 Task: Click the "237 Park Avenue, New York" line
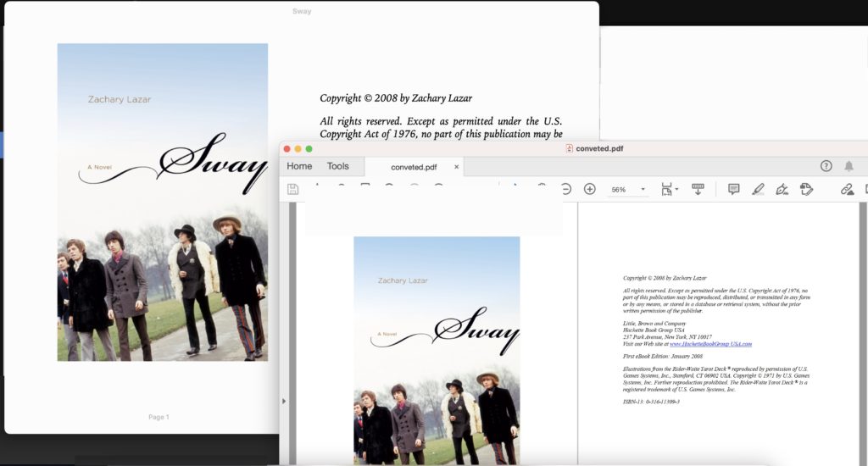coord(667,336)
